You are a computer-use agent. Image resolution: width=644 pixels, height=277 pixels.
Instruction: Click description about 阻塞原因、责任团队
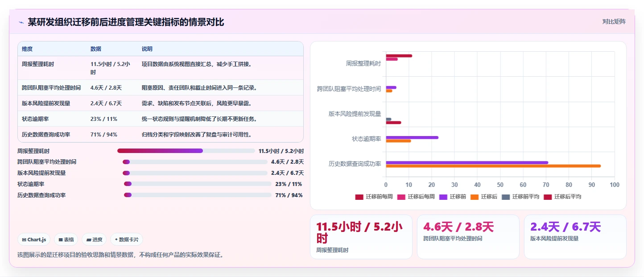(x=199, y=87)
